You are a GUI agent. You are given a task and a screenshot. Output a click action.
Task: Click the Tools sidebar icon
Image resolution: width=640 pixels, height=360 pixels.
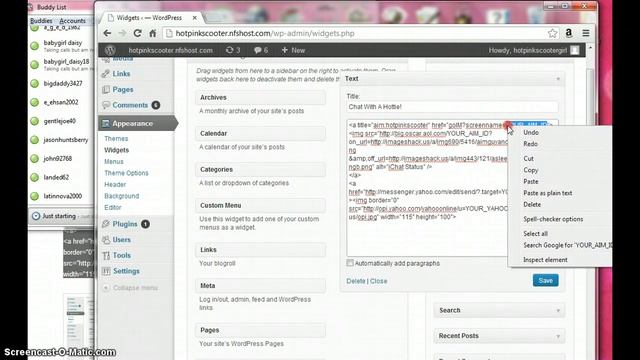tap(106, 256)
